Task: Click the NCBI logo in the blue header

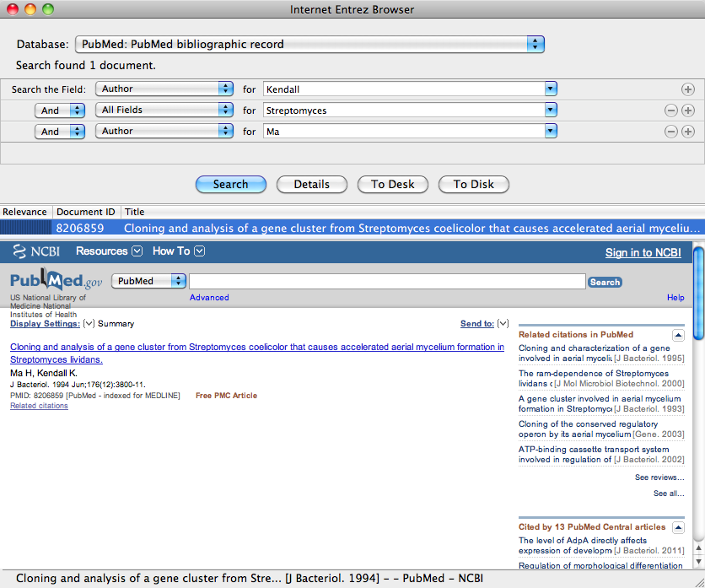Action: 35,251
